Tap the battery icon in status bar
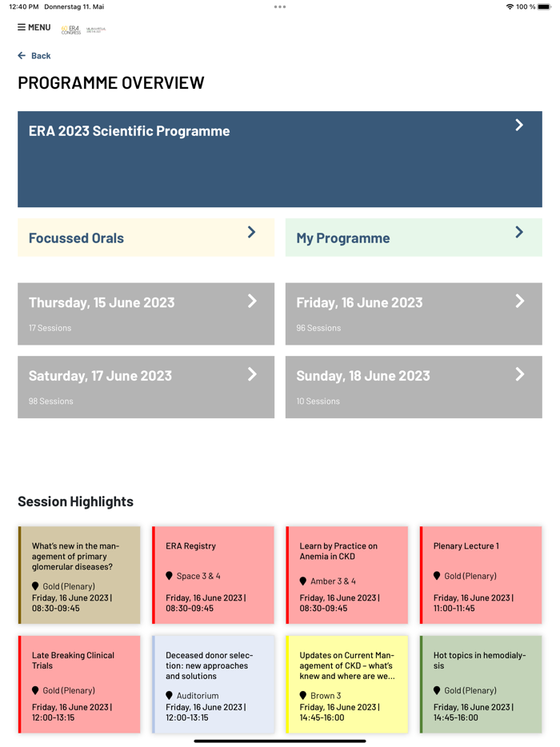Image resolution: width=560 pixels, height=747 pixels. (x=544, y=6)
